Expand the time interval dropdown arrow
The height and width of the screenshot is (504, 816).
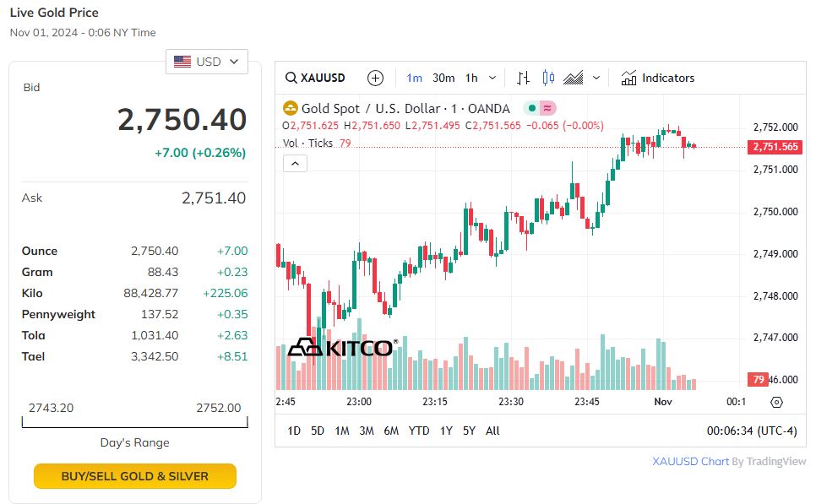point(494,78)
